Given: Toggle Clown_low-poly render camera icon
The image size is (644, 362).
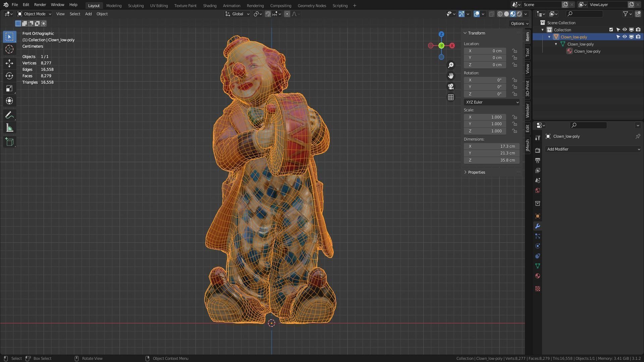Looking at the screenshot, I should click(x=638, y=37).
